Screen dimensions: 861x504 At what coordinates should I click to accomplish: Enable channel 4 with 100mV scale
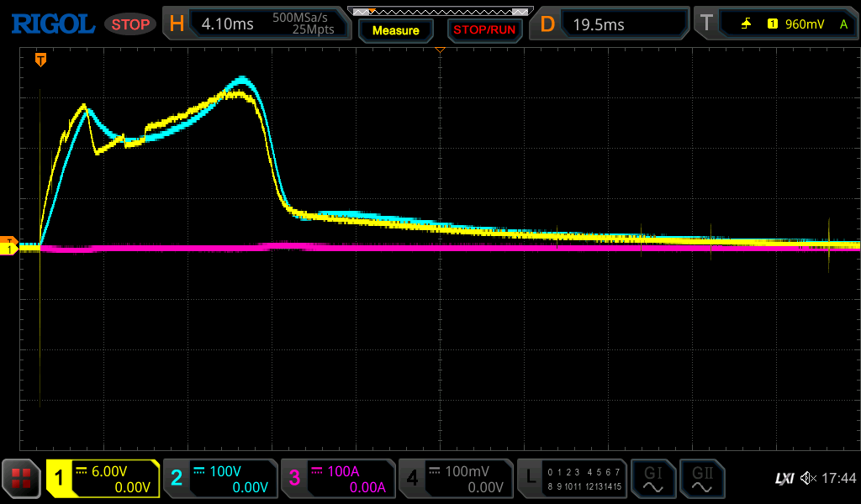pos(456,479)
